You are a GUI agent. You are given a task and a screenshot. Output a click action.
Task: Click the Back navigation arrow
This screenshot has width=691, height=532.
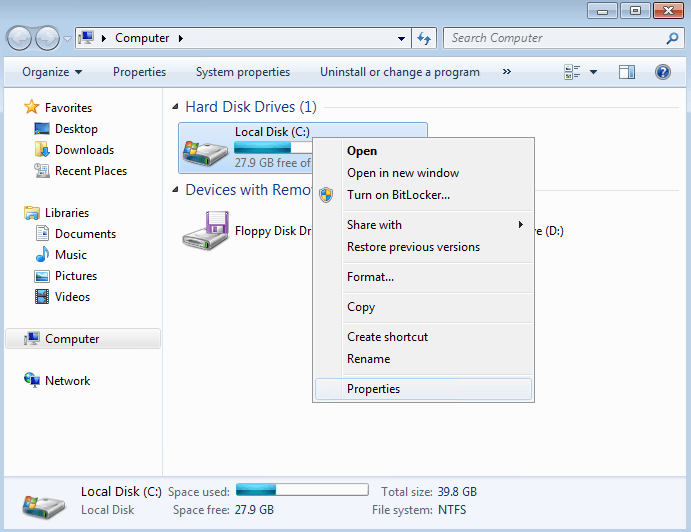pos(20,38)
